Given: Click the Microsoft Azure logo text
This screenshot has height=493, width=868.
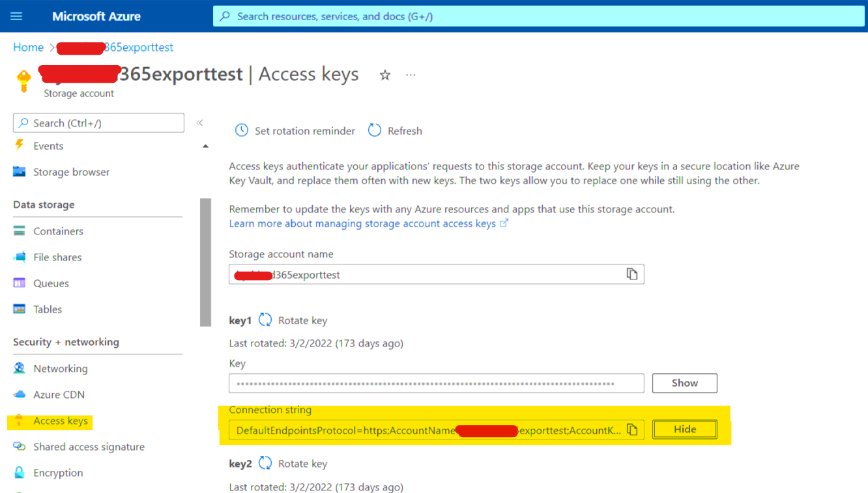Looking at the screenshot, I should point(96,16).
